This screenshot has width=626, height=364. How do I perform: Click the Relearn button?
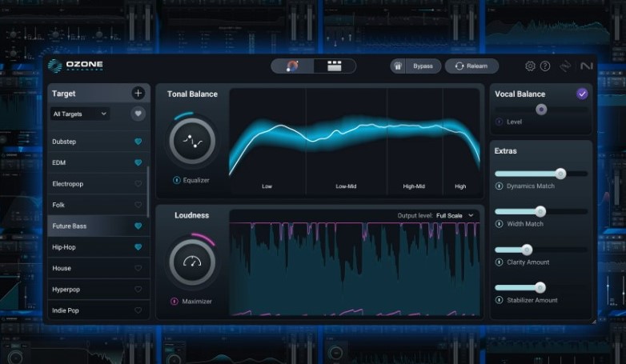point(472,66)
